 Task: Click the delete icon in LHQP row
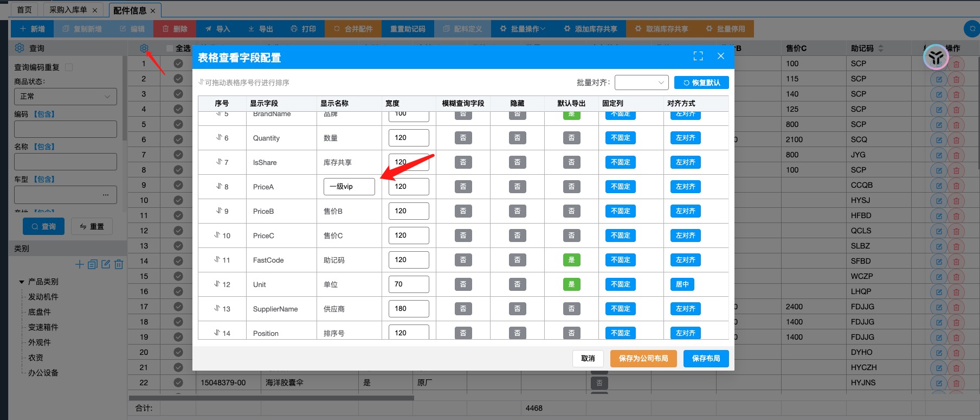(x=956, y=292)
